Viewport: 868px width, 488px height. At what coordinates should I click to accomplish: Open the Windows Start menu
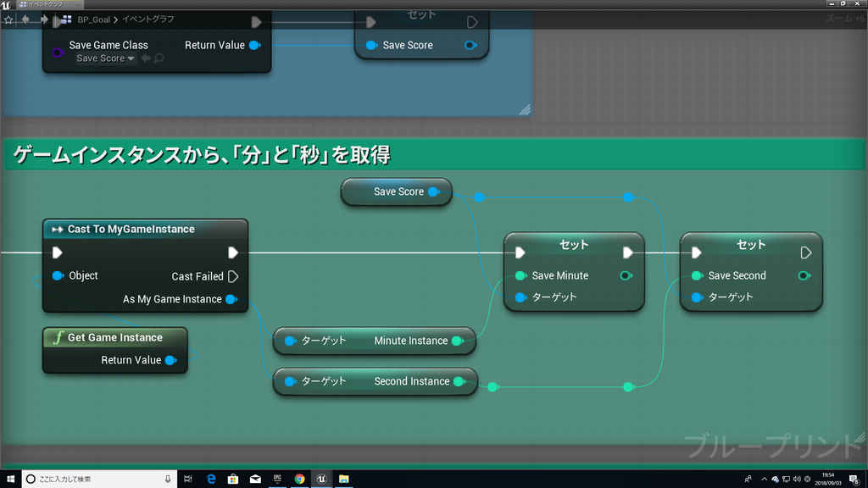tap(11, 478)
